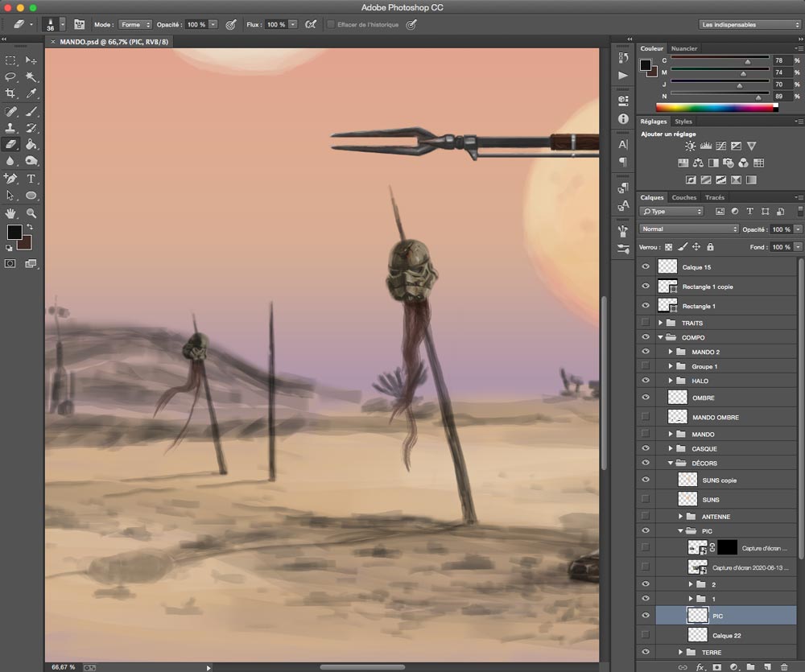Select the Paint Bucket tool
The width and height of the screenshot is (805, 672).
pyautogui.click(x=31, y=145)
